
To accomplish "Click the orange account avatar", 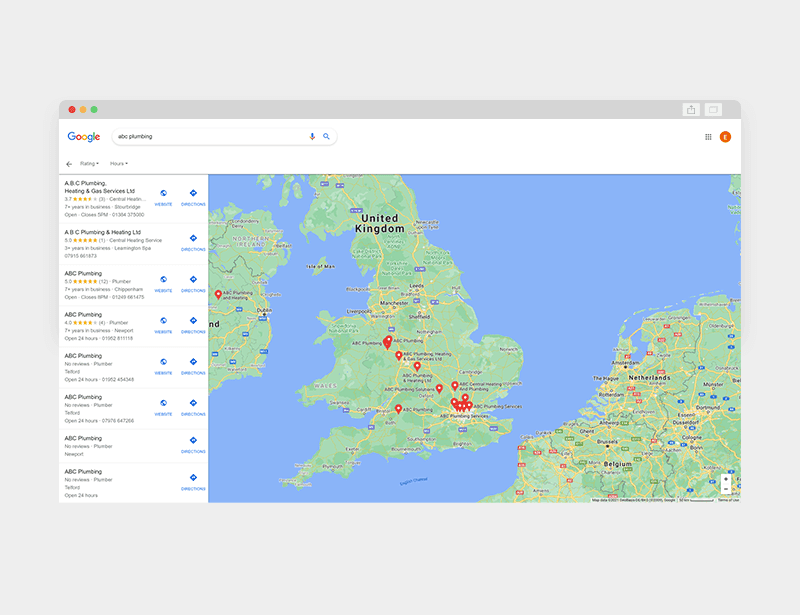I will coord(725,137).
